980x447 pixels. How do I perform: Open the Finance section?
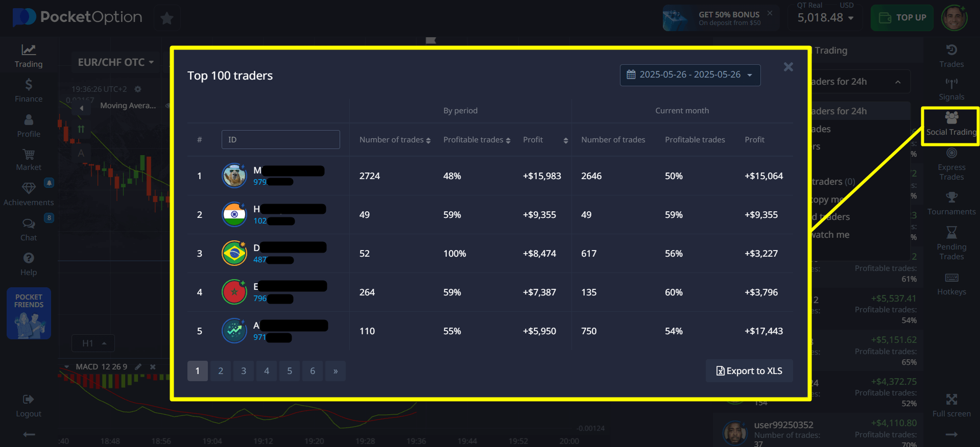(29, 90)
